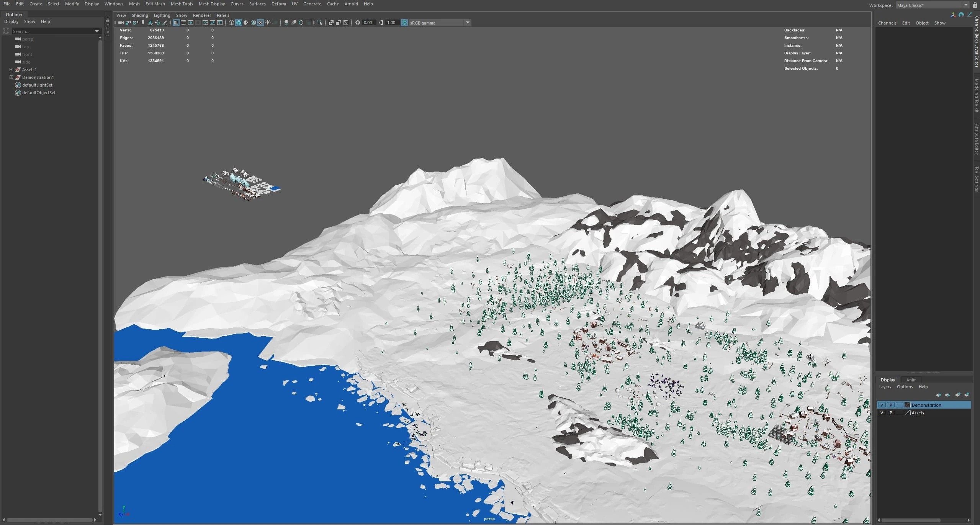
Task: Toggle the film gate icon
Action: 183,23
